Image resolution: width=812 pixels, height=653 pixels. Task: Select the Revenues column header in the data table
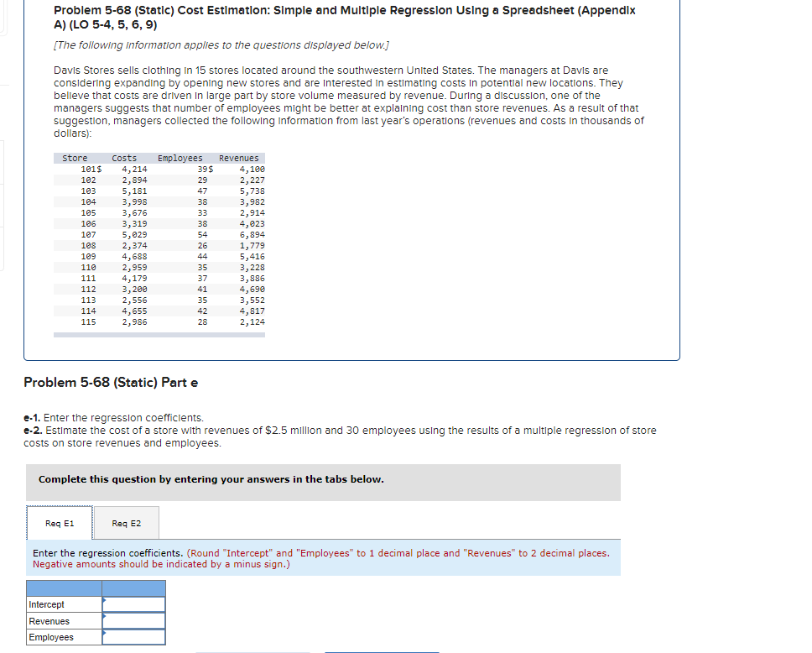239,157
